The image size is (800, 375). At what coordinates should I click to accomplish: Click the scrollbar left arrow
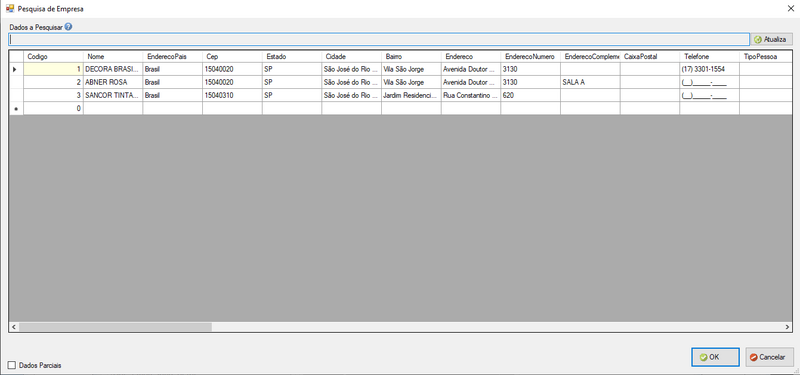tap(14, 327)
